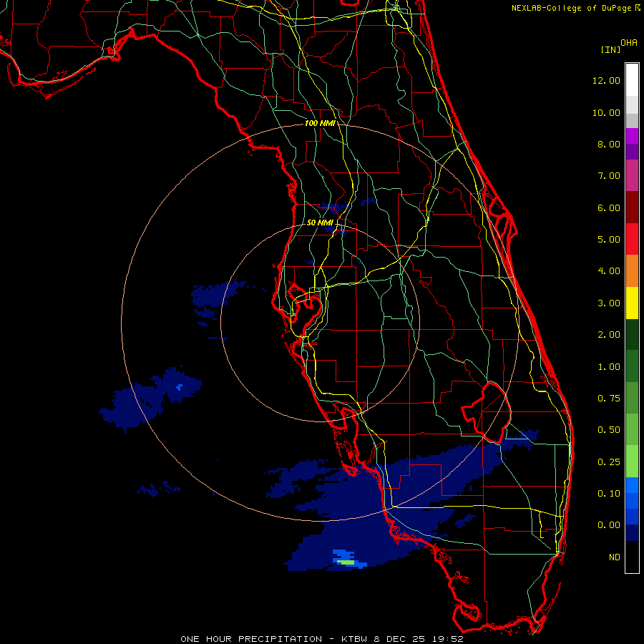Pick the dark green swatch beside 2.00

point(632,335)
